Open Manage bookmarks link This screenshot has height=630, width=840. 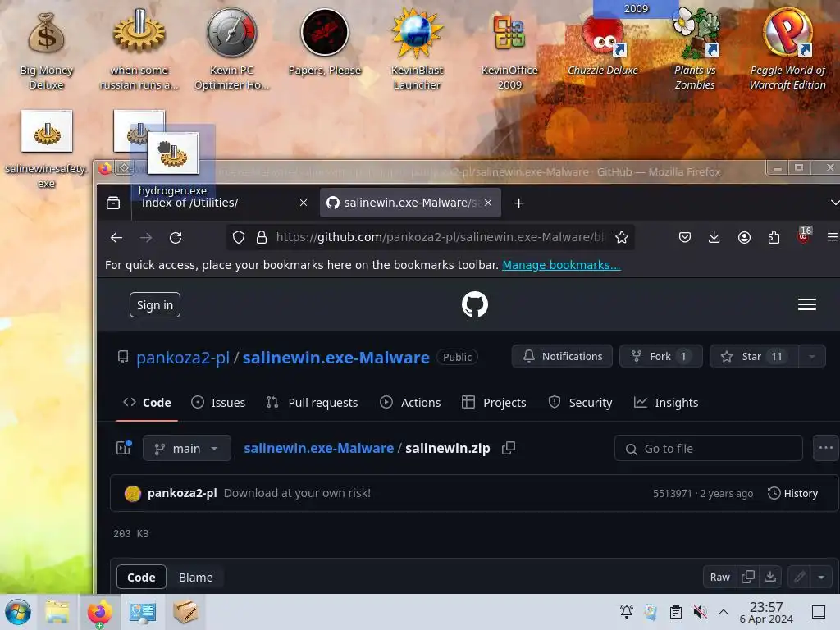pos(561,265)
